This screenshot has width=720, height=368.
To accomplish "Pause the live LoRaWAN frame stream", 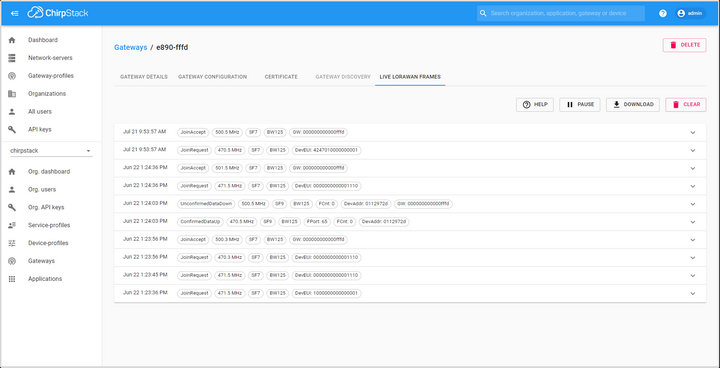I will (580, 105).
